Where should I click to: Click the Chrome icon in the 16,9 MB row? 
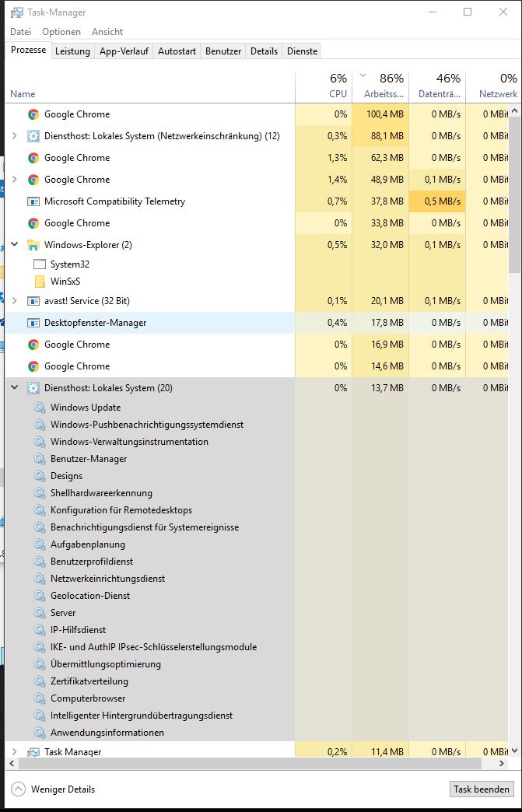click(x=33, y=345)
